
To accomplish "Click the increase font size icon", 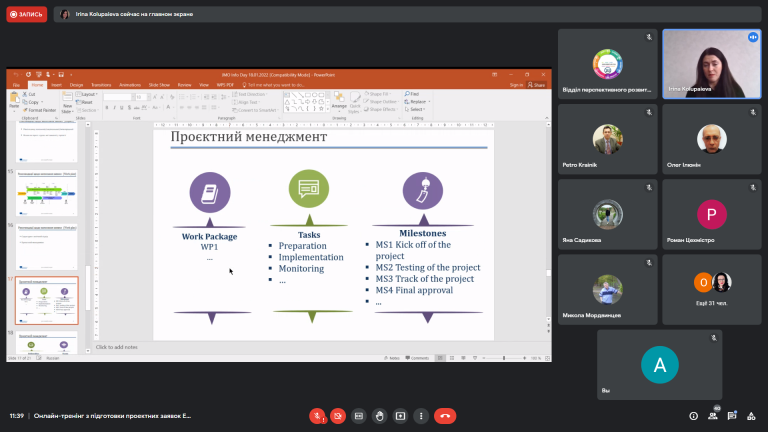I will pos(155,97).
